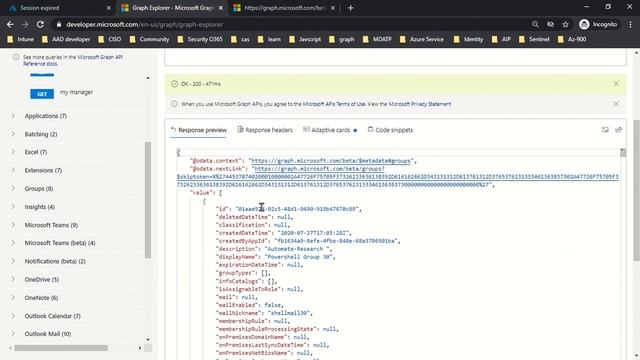Click the mailNickname value "shellmail30"
This screenshot has width=640, height=360.
click(289, 313)
